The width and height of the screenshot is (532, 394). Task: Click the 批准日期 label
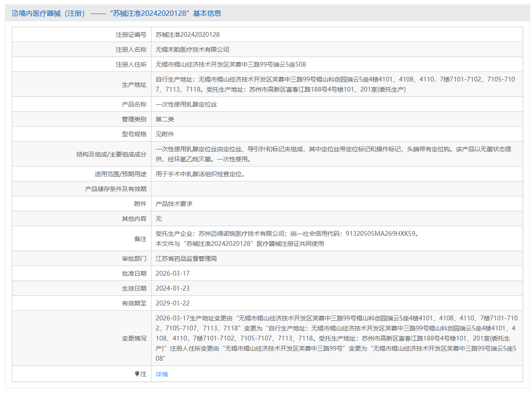point(134,273)
